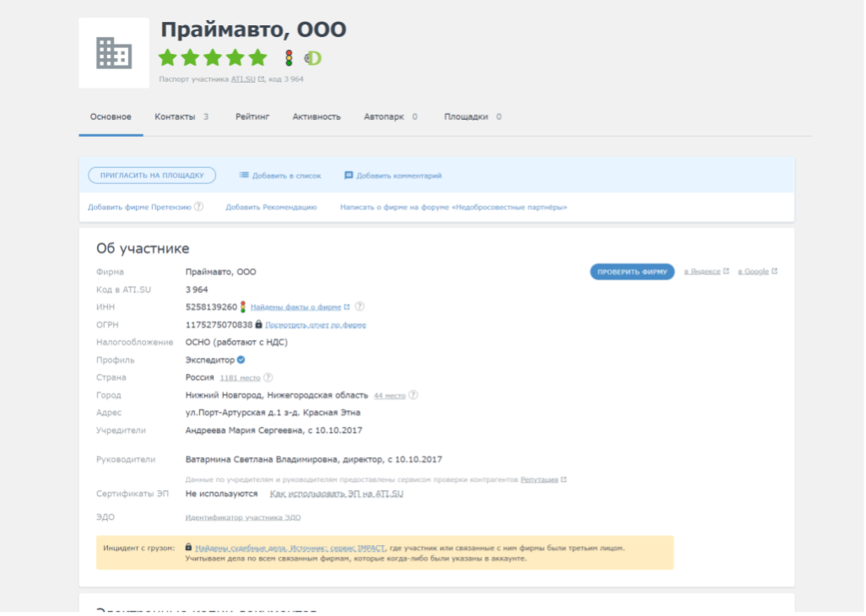Open the ATI.SU passport link
Viewport: 866px width, 616px height.
(243, 79)
